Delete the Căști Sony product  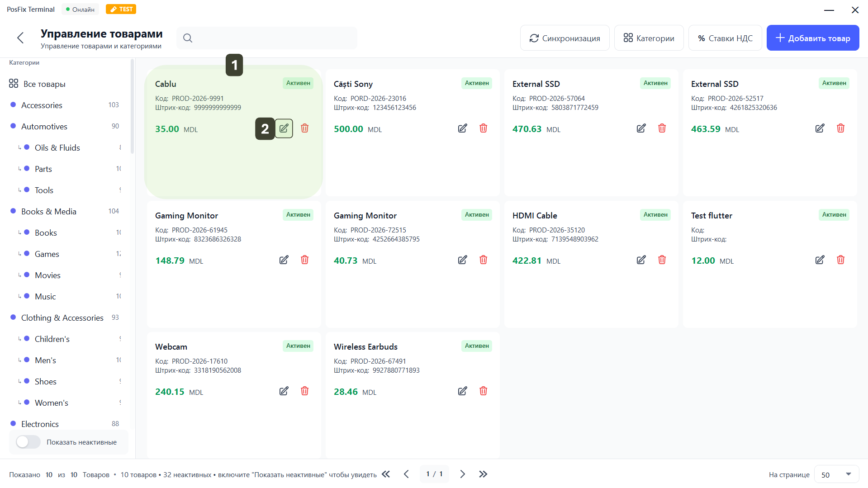click(x=483, y=128)
